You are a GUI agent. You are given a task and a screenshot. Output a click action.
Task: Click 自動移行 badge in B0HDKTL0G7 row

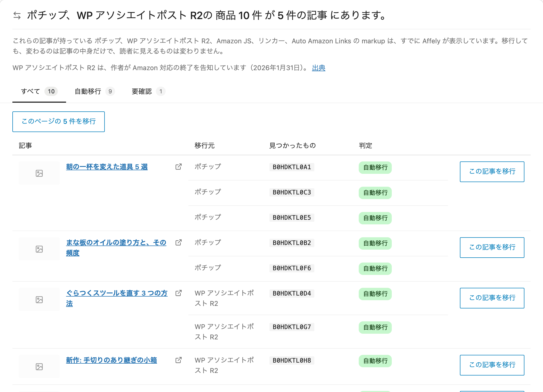tap(375, 328)
